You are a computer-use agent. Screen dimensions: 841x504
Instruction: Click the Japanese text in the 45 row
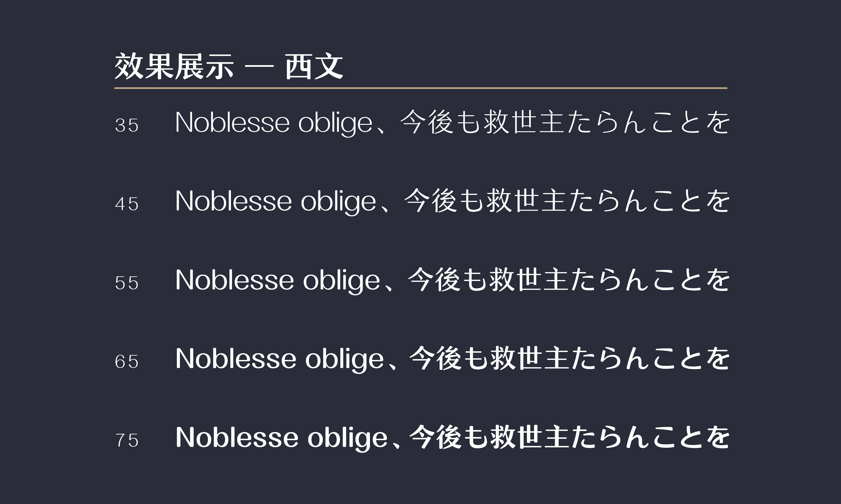pos(566,201)
